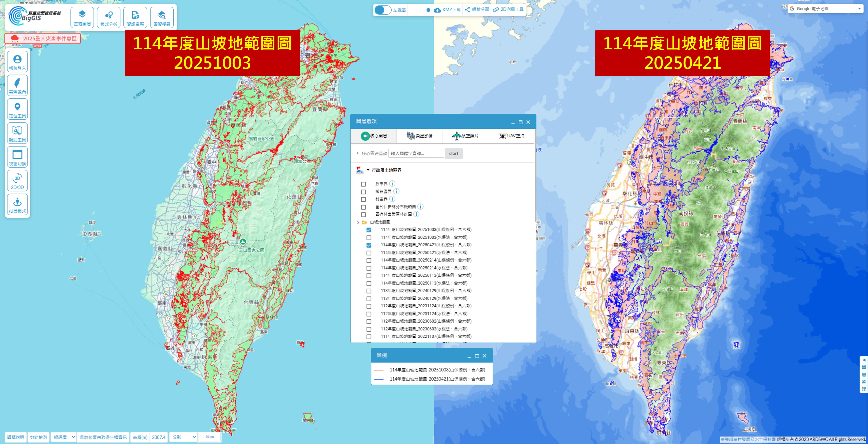Switch to the 衛星影像 tab

point(420,136)
